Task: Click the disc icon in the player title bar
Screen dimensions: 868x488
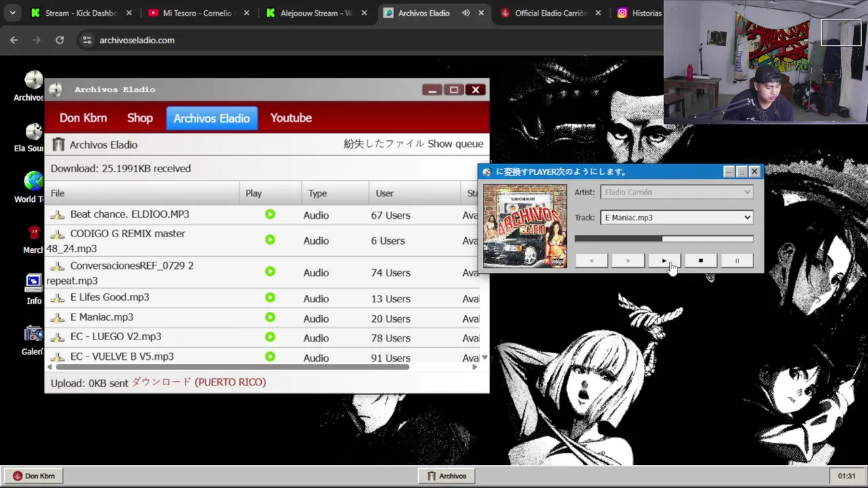Action: tap(486, 171)
